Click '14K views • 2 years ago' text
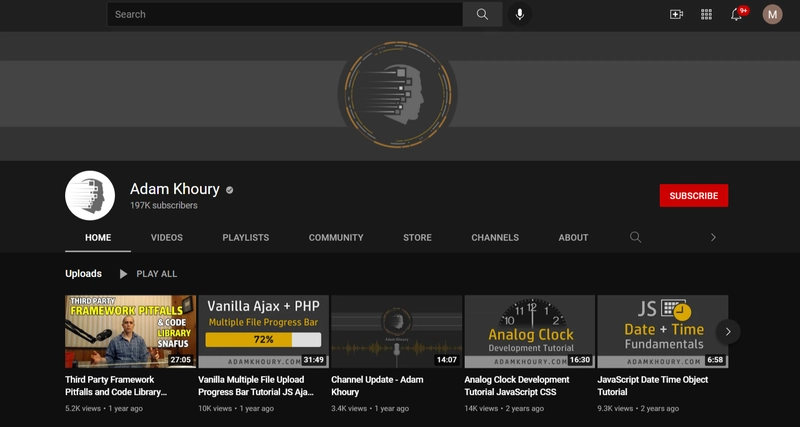 click(x=504, y=409)
